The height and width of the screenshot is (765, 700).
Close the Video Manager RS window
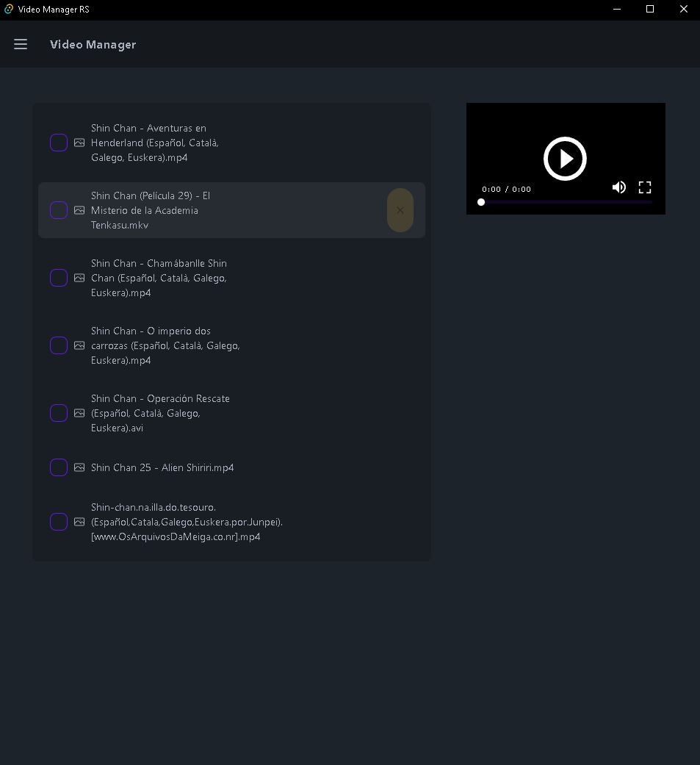683,10
